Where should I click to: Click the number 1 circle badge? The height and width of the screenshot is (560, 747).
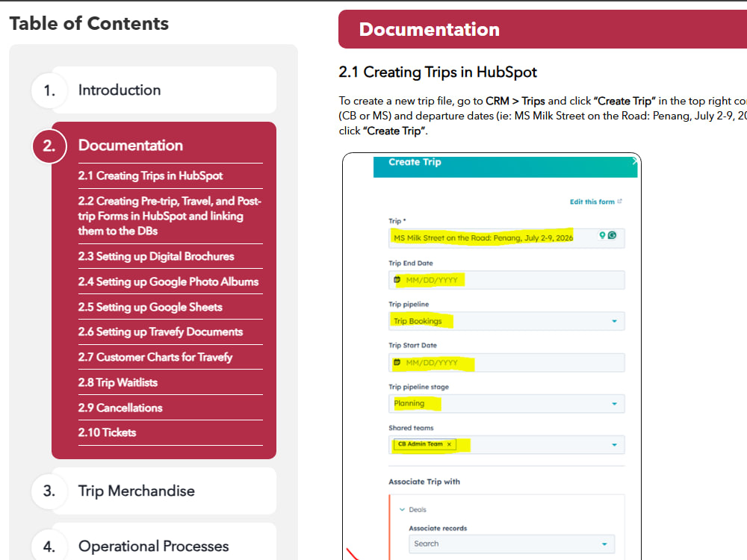coord(49,90)
